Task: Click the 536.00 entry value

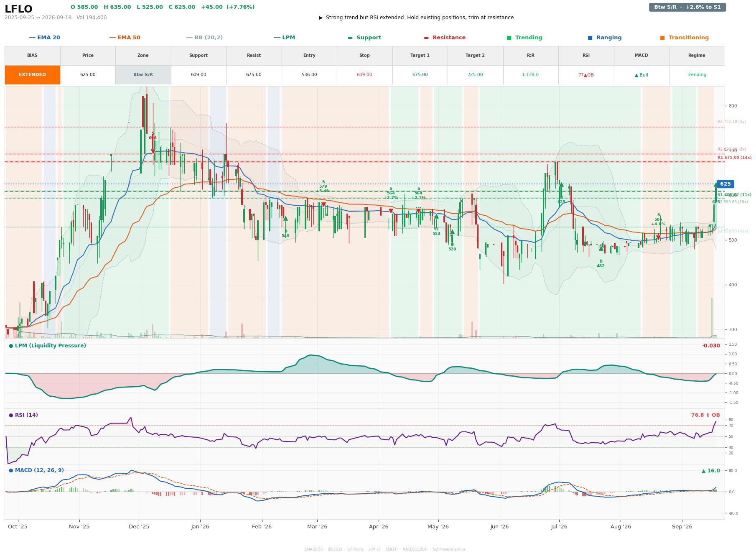Action: pyautogui.click(x=309, y=75)
